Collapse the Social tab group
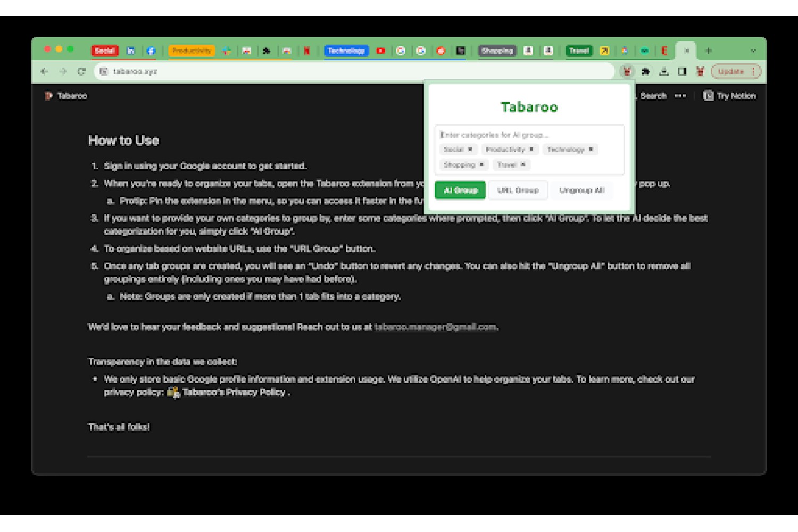Screen dimensions: 798x532 105,51
